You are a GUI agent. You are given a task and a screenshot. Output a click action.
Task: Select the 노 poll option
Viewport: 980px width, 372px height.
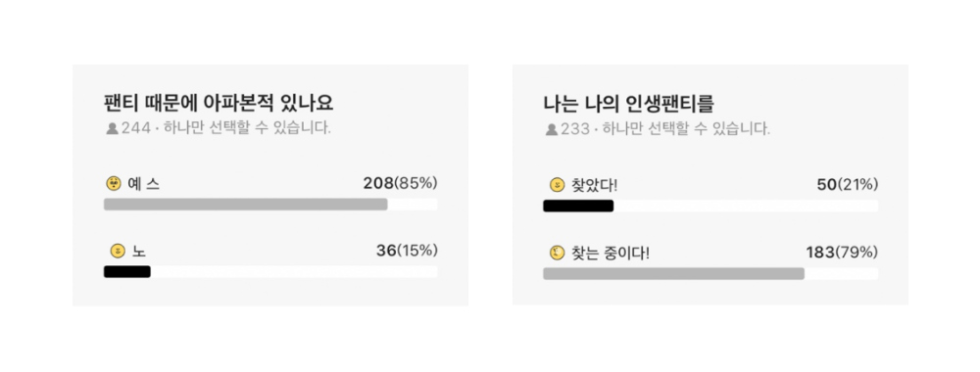(x=270, y=260)
